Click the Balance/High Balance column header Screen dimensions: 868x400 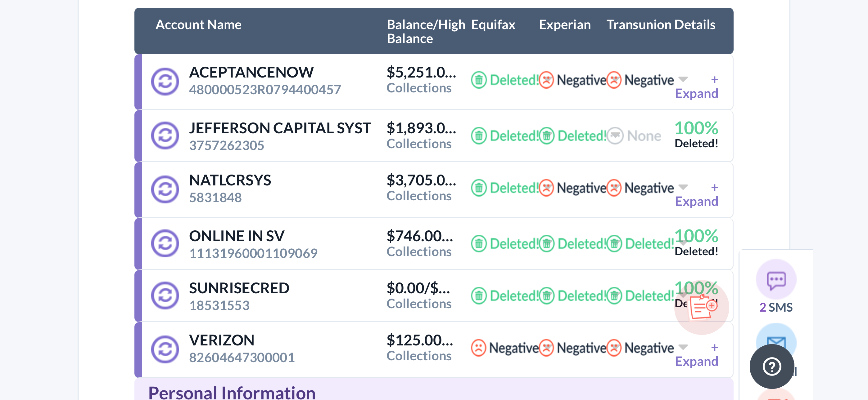point(426,31)
